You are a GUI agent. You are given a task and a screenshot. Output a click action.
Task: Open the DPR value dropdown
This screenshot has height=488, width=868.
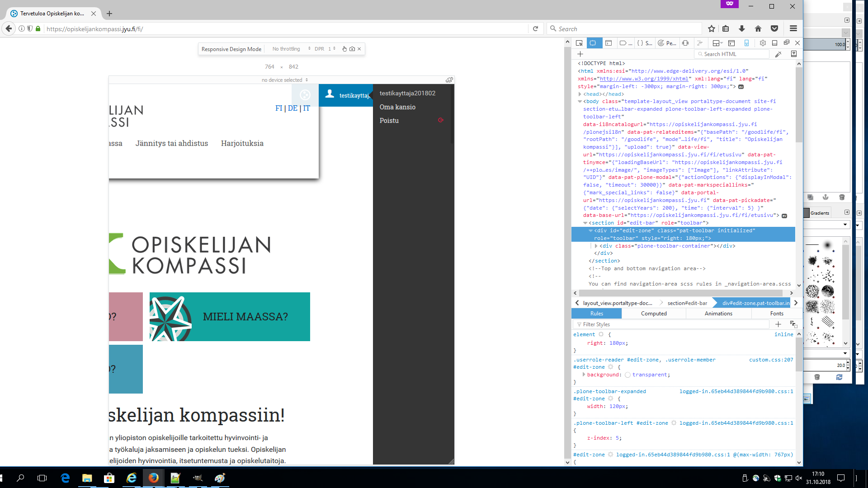tap(332, 49)
